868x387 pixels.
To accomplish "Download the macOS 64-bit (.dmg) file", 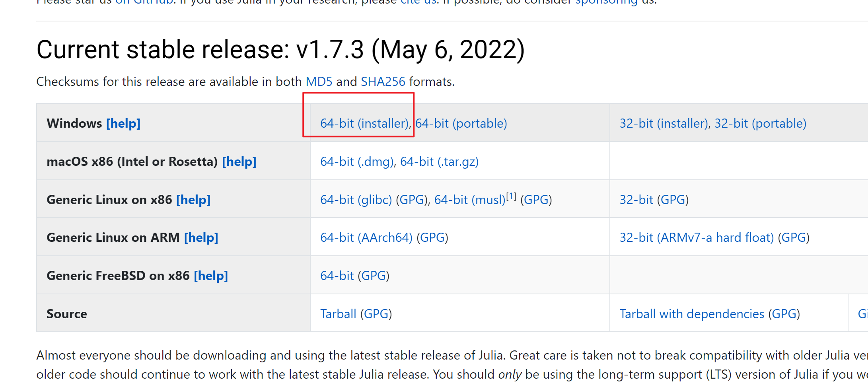I will click(357, 161).
